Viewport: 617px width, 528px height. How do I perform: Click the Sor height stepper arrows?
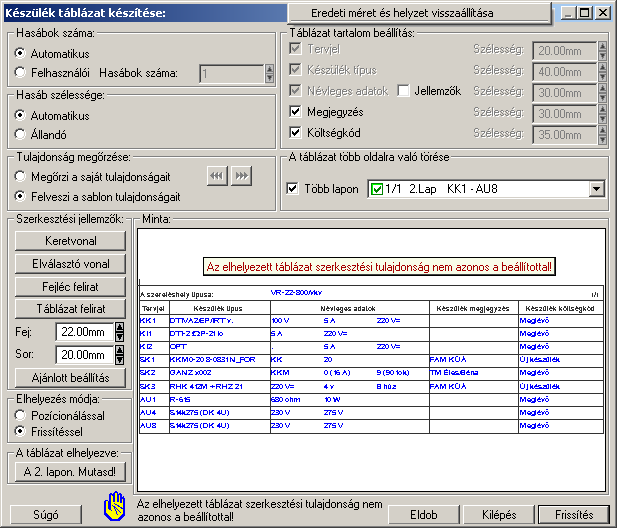120,355
